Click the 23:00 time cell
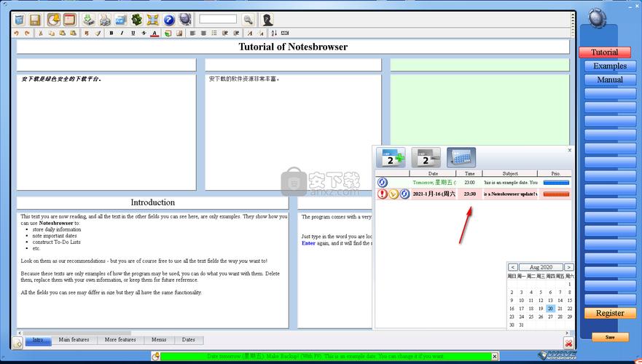642x364 pixels. pos(469,183)
